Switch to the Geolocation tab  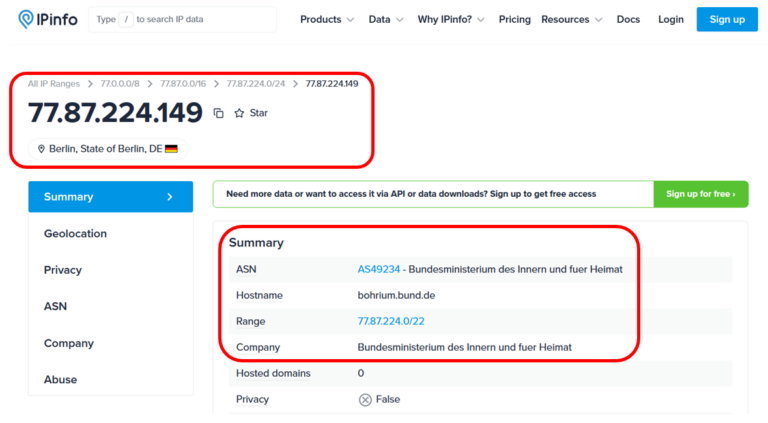75,234
